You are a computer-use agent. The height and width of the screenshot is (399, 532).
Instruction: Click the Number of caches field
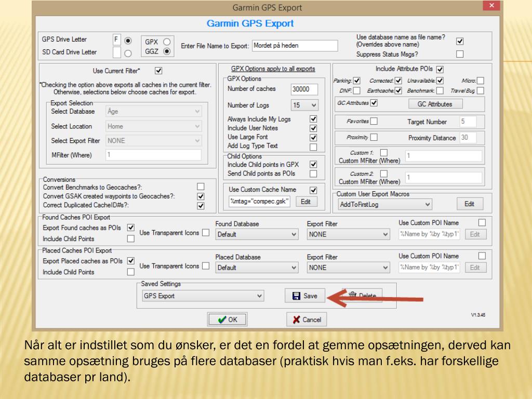[x=304, y=89]
